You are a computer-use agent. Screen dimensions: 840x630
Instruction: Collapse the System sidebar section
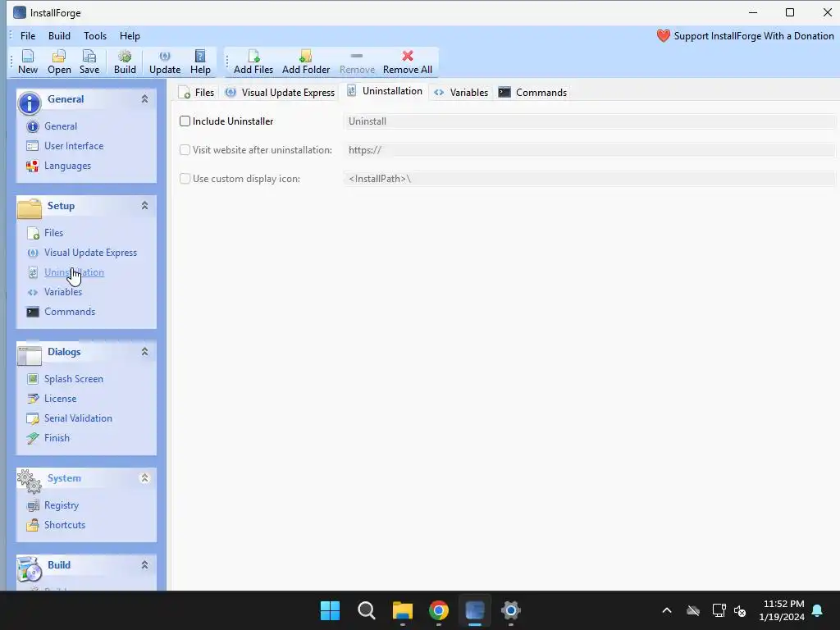144,478
